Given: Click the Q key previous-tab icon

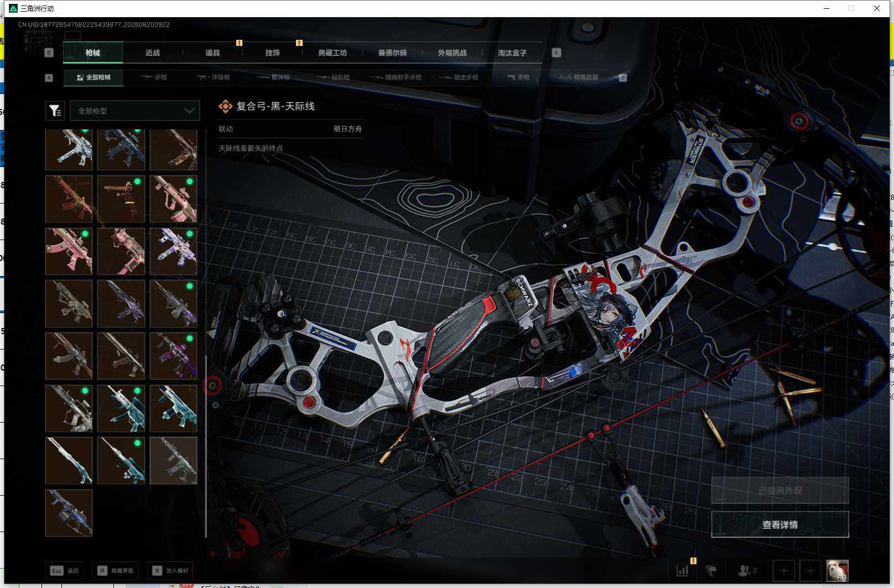Looking at the screenshot, I should [49, 53].
